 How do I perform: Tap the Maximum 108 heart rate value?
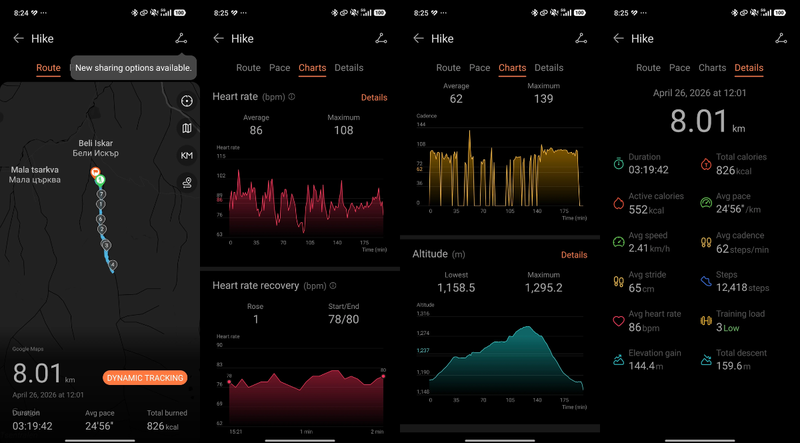coord(343,130)
